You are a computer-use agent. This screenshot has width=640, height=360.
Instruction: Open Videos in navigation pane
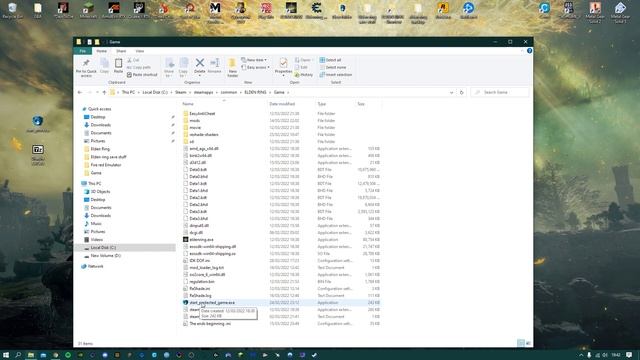pyautogui.click(x=97, y=240)
